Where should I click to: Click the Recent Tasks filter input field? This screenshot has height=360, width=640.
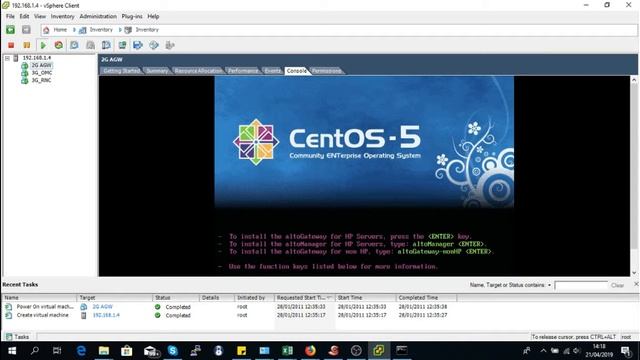(581, 285)
